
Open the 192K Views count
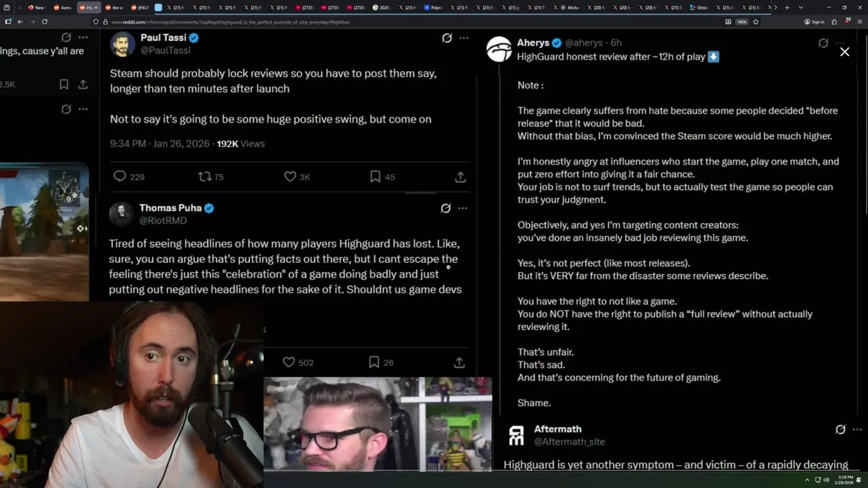coord(241,144)
